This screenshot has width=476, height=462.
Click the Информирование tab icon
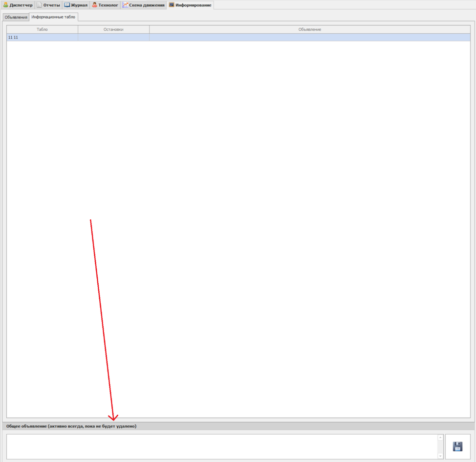[172, 5]
